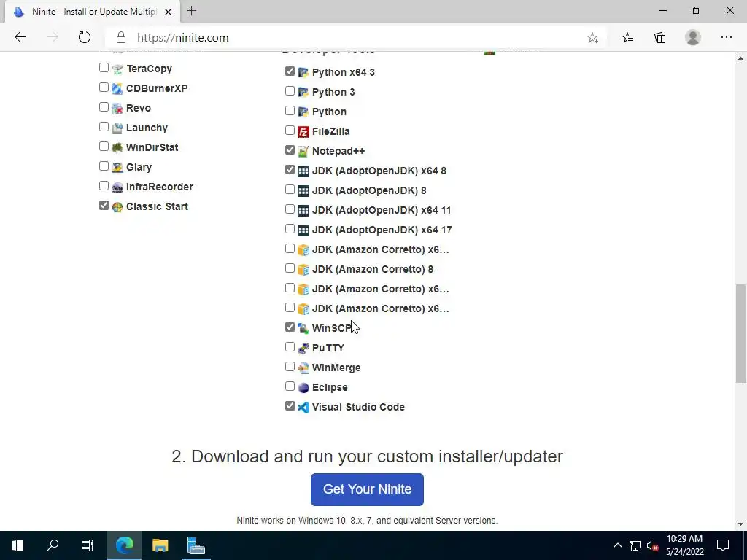Click the ninite.com address bar
The width and height of the screenshot is (747, 560).
click(x=355, y=38)
